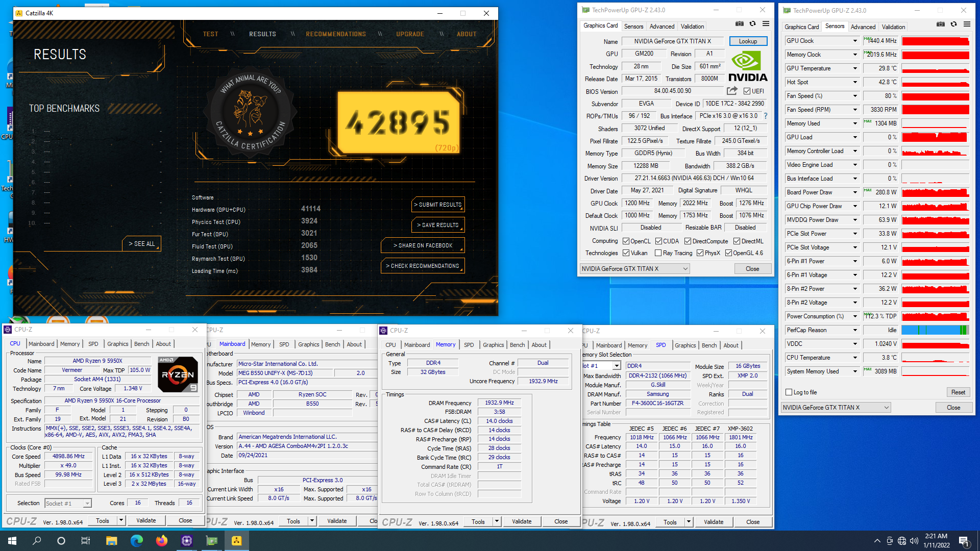
Task: Click the NVIDIA logo in GPU-Z
Action: [748, 67]
